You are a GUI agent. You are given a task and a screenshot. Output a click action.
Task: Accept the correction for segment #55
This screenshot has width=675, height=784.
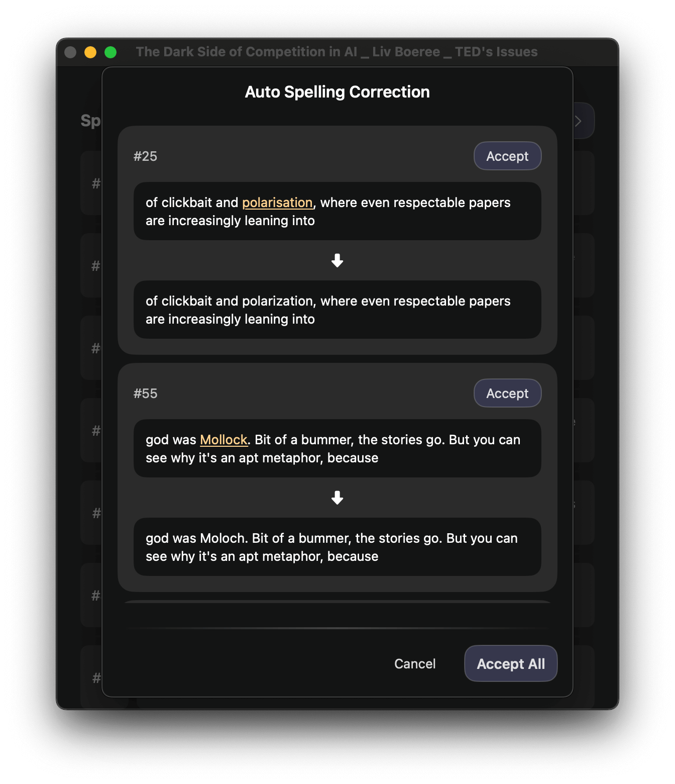point(507,393)
